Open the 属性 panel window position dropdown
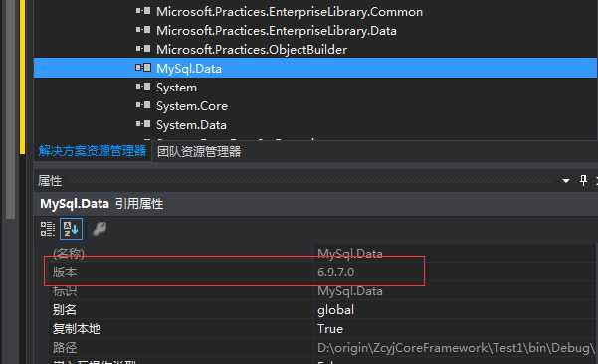This screenshot has height=364, width=598. coord(566,181)
